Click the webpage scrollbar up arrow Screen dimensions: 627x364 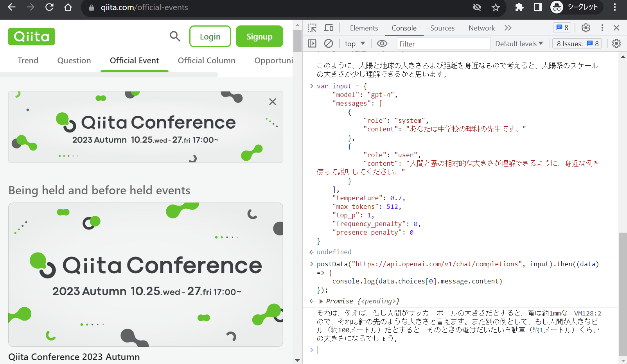(x=297, y=25)
